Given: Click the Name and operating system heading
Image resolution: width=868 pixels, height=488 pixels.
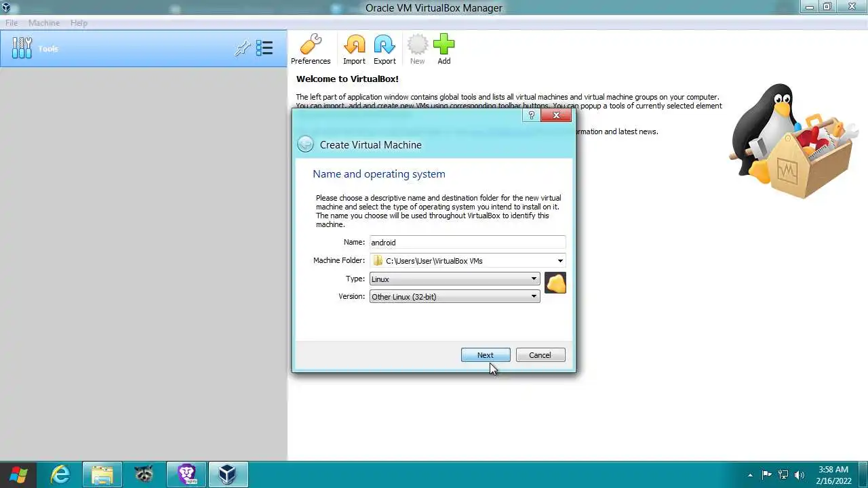Looking at the screenshot, I should tap(379, 174).
